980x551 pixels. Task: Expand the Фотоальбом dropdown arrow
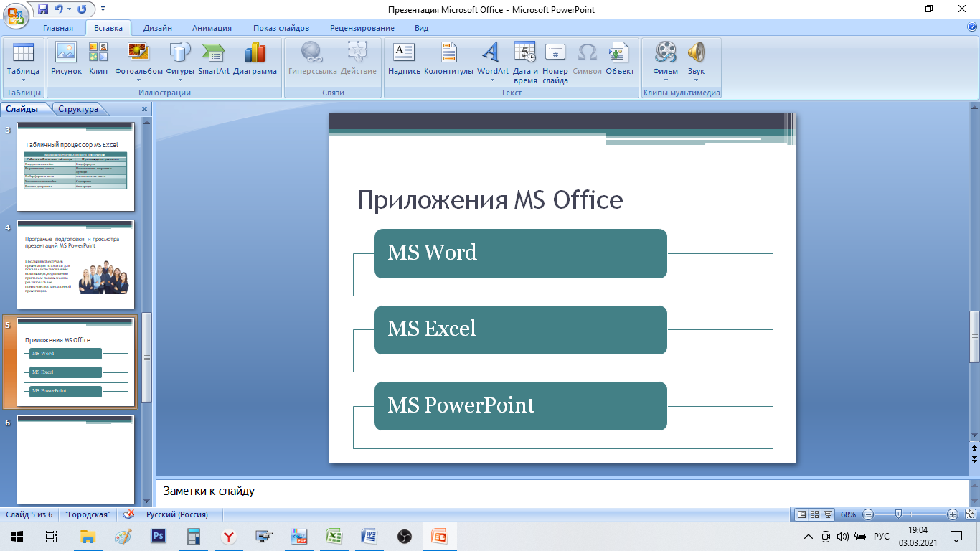[138, 80]
